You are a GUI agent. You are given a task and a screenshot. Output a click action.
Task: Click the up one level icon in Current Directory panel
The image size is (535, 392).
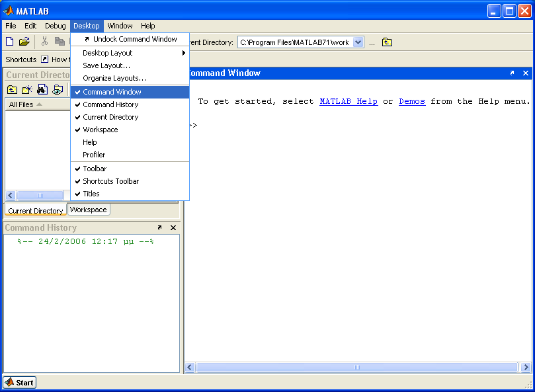(13, 90)
